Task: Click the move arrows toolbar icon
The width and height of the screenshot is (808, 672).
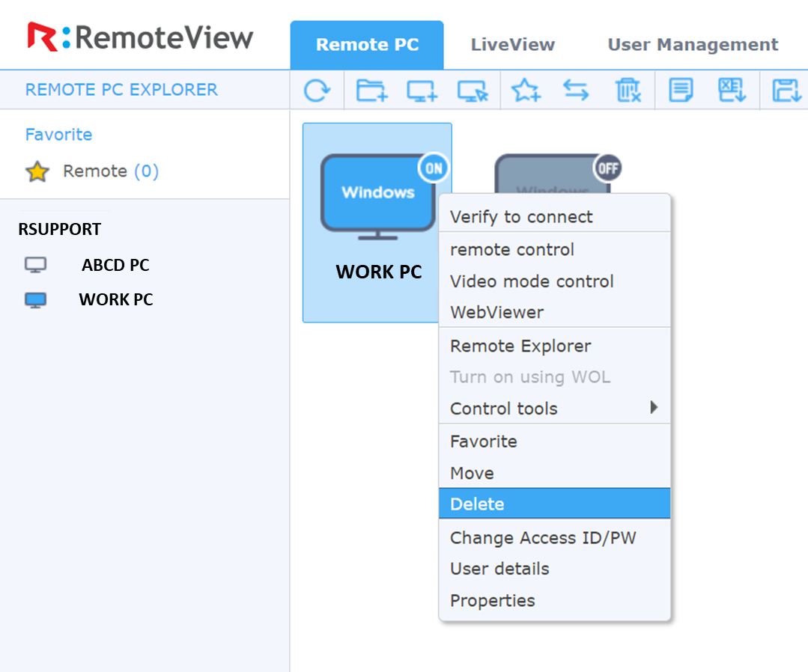Action: [x=576, y=91]
